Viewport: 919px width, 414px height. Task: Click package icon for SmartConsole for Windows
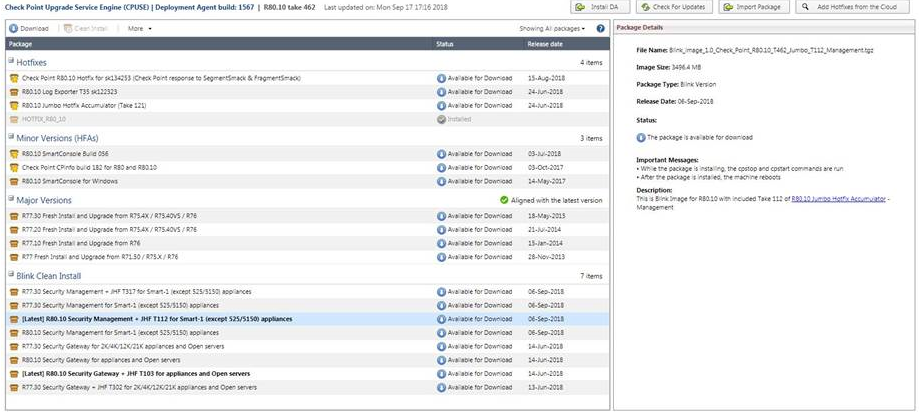click(x=14, y=181)
